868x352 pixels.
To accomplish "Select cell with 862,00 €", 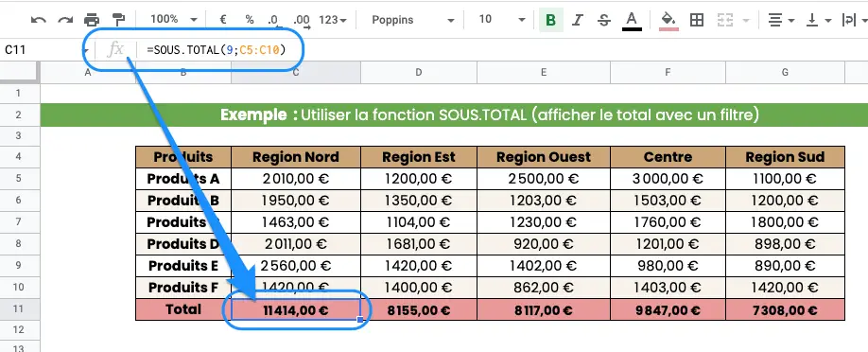I will pyautogui.click(x=544, y=287).
